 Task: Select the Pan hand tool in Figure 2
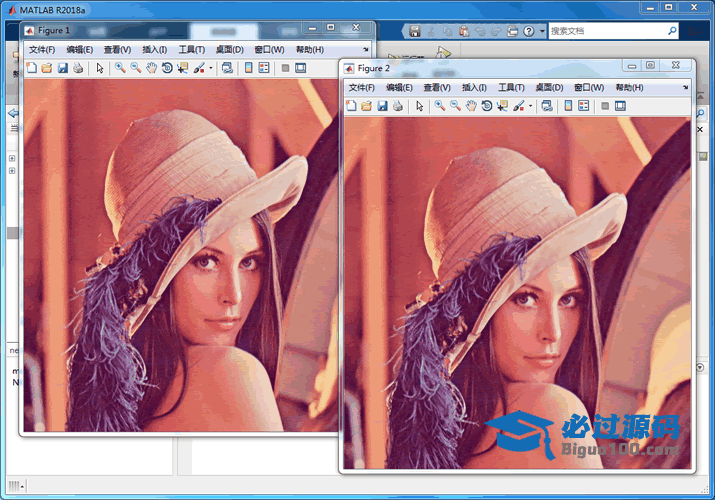pyautogui.click(x=470, y=106)
